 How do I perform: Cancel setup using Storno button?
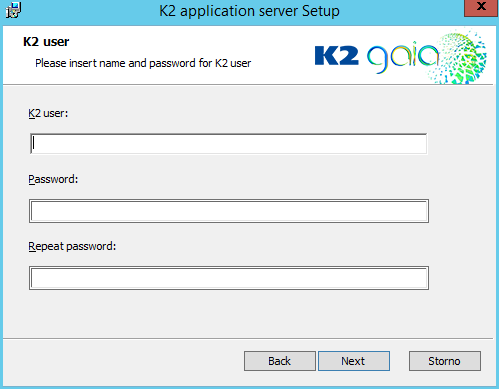pos(445,361)
